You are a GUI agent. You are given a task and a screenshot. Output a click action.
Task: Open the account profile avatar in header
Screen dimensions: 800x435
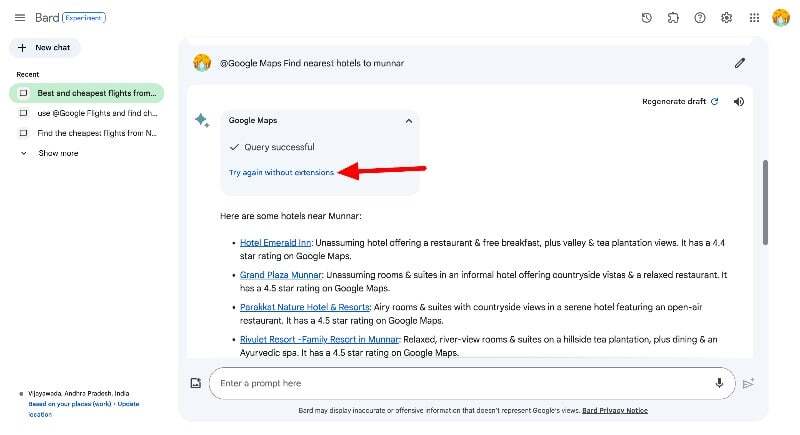click(781, 18)
